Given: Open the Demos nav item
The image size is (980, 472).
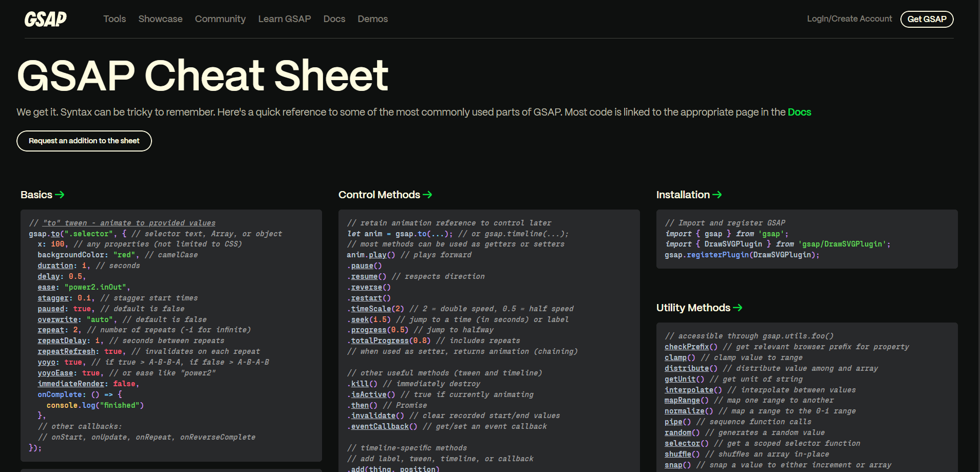Looking at the screenshot, I should pos(373,19).
